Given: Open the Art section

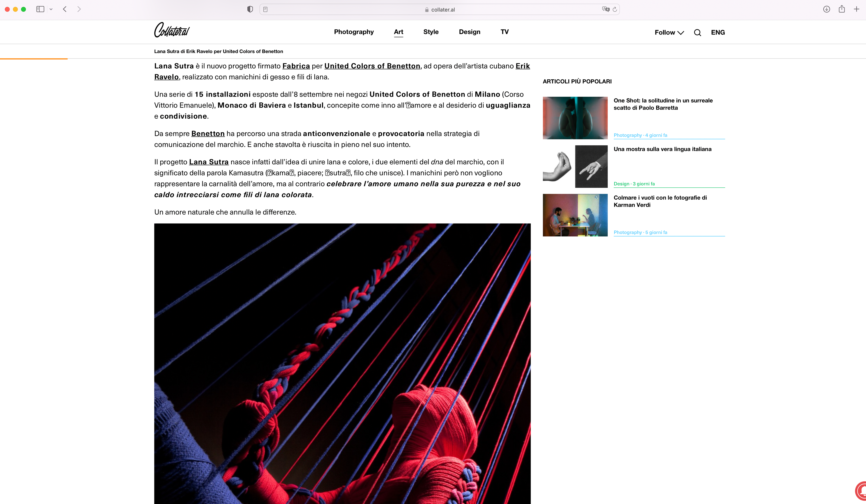Looking at the screenshot, I should tap(398, 32).
